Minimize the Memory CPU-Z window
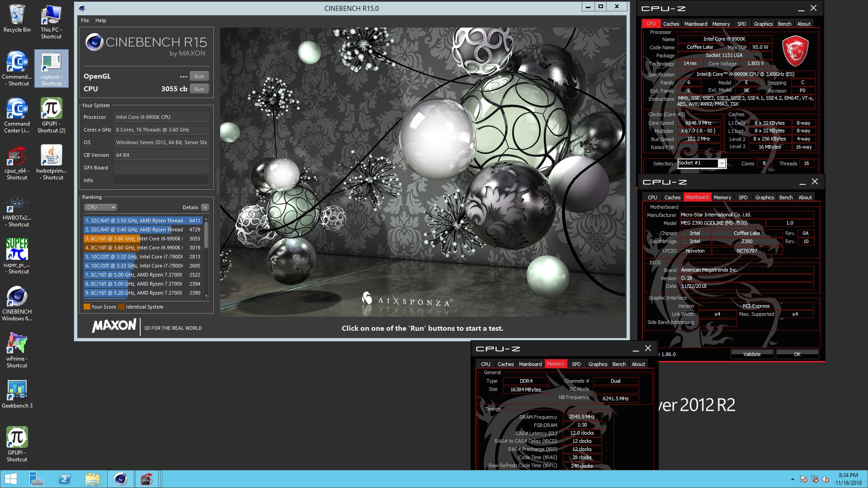The height and width of the screenshot is (488, 868). tap(636, 349)
